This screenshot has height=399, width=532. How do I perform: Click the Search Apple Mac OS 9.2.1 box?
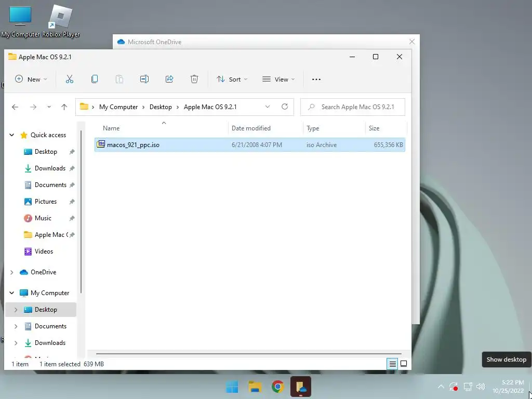pyautogui.click(x=353, y=107)
